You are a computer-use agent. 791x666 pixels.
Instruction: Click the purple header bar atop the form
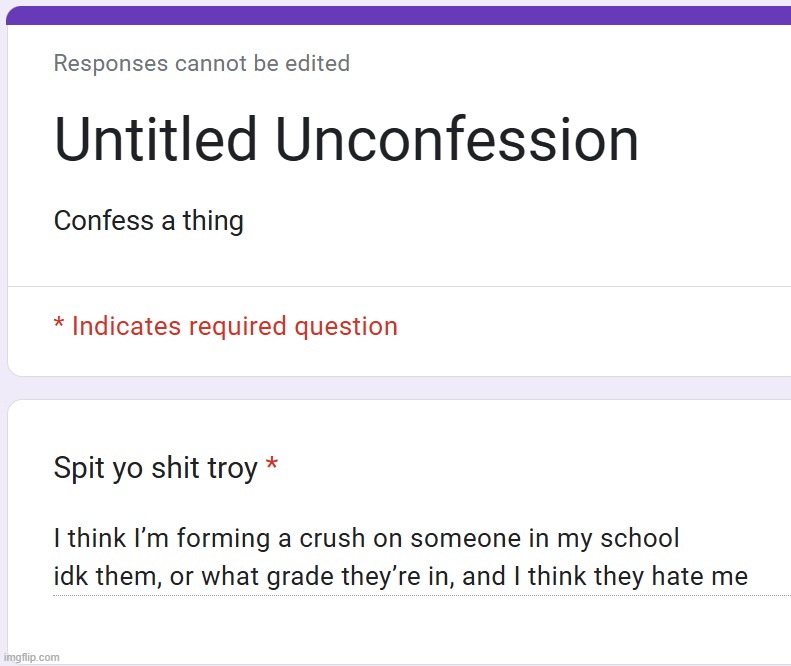pos(399,16)
